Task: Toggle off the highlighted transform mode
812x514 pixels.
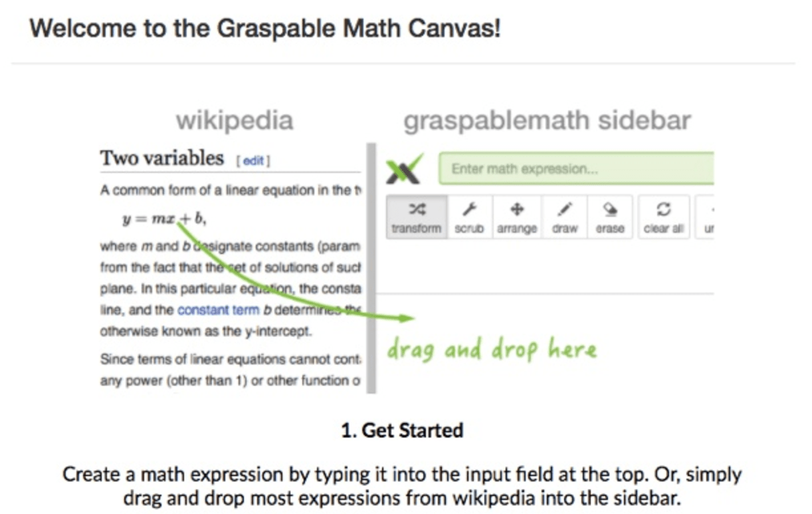Action: (x=416, y=216)
